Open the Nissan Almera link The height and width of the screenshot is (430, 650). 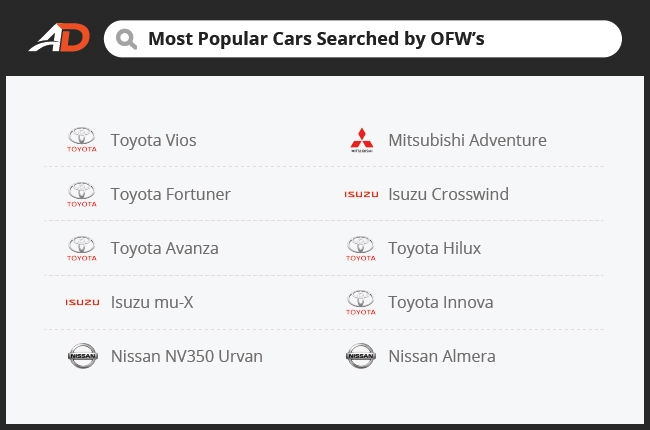coord(441,356)
